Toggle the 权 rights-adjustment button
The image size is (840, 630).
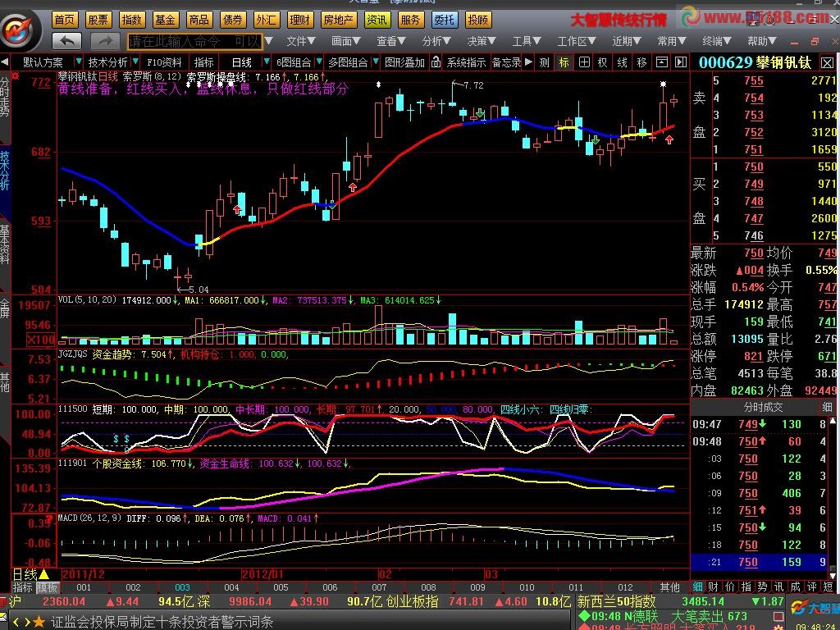pyautogui.click(x=603, y=62)
